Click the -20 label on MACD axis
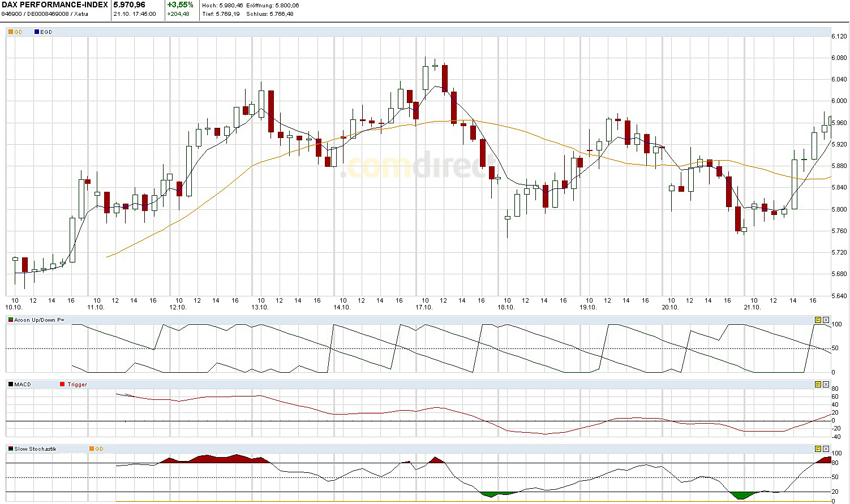Screen dimensions: 850x504 [836, 429]
